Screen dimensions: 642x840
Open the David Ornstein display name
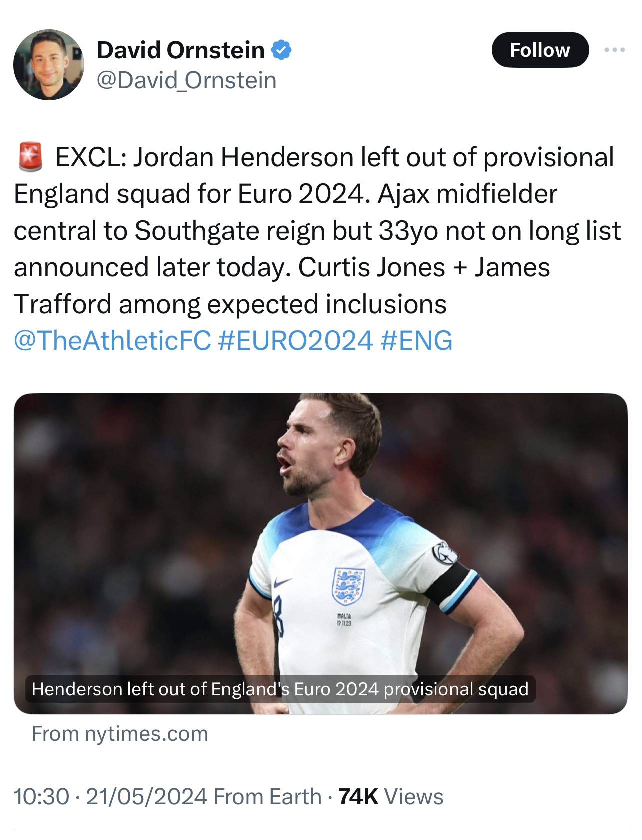pos(180,50)
